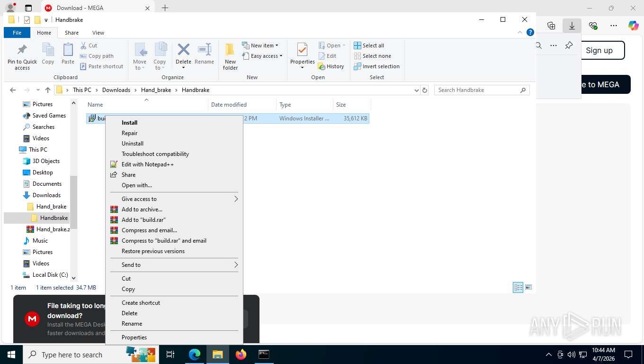Select Restore previous versions entry
644x364 pixels.
pyautogui.click(x=174, y=251)
